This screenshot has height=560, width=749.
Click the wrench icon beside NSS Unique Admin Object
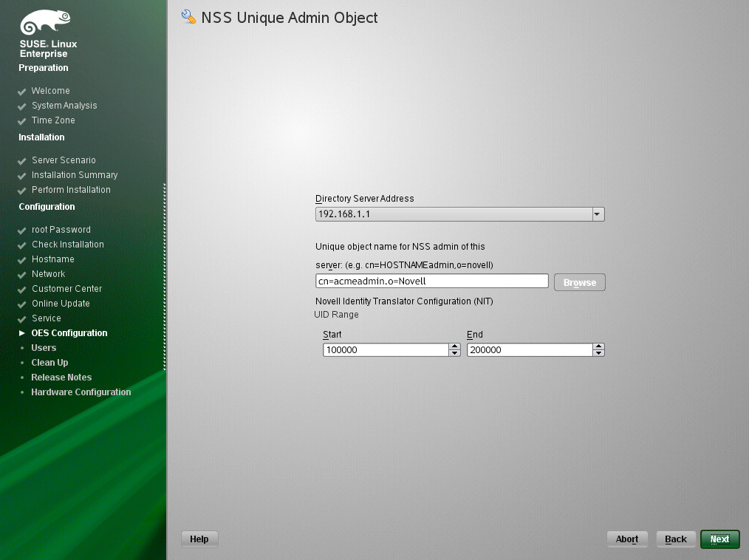(x=188, y=17)
